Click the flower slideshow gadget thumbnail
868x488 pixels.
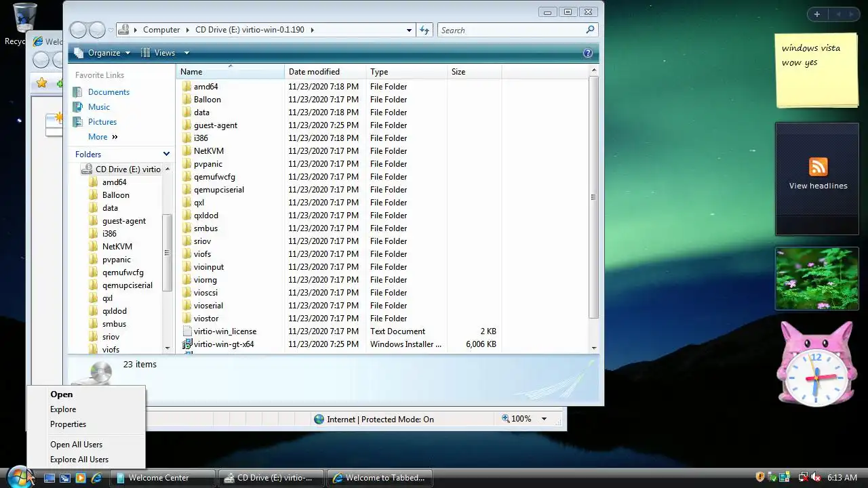pos(817,279)
